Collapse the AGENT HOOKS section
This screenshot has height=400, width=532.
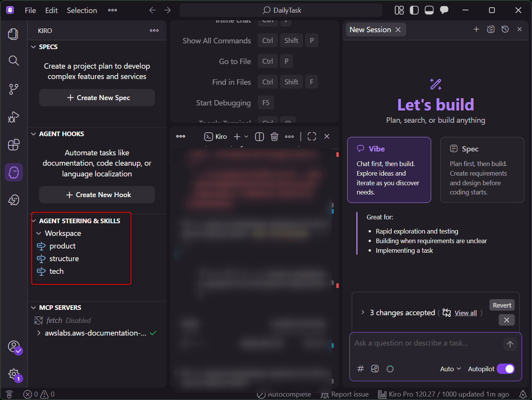click(x=33, y=134)
